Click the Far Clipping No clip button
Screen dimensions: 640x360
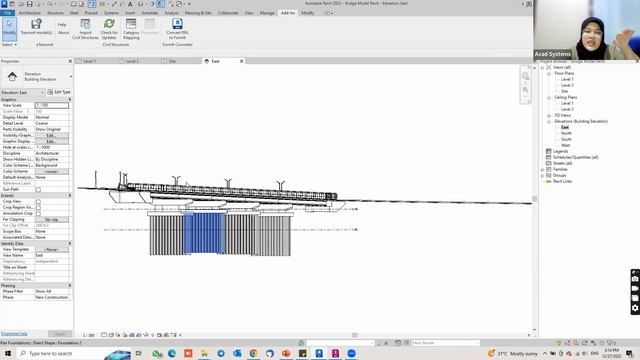pyautogui.click(x=51, y=220)
